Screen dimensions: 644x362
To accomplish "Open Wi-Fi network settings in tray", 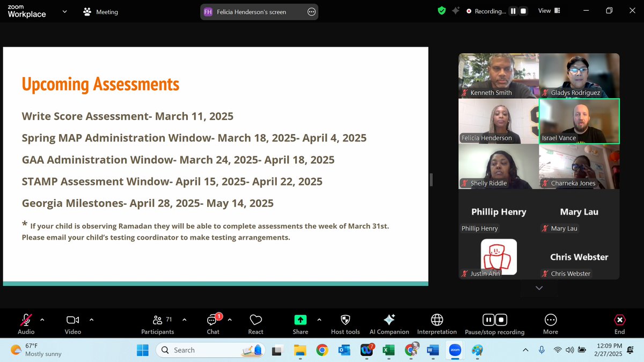I will tap(558, 350).
